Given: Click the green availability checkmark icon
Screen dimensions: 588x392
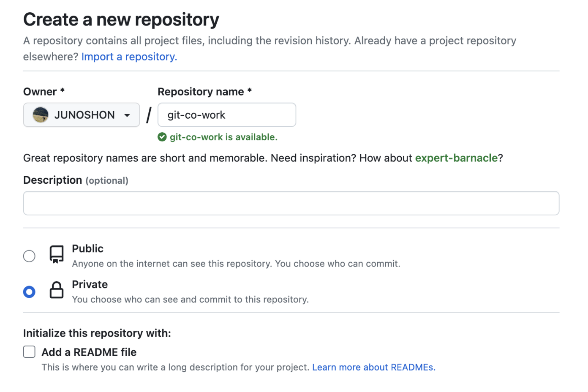Looking at the screenshot, I should coord(162,137).
